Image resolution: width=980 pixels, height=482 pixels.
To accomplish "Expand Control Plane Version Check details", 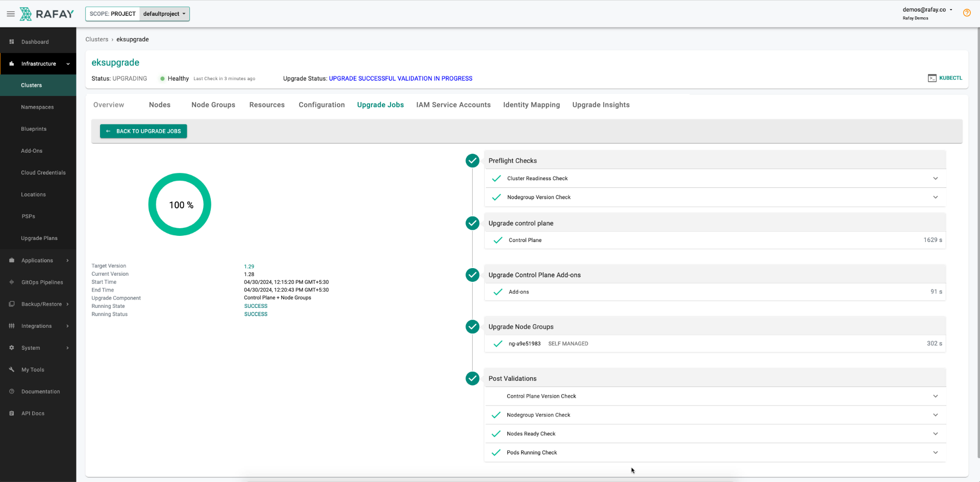I will click(x=936, y=396).
